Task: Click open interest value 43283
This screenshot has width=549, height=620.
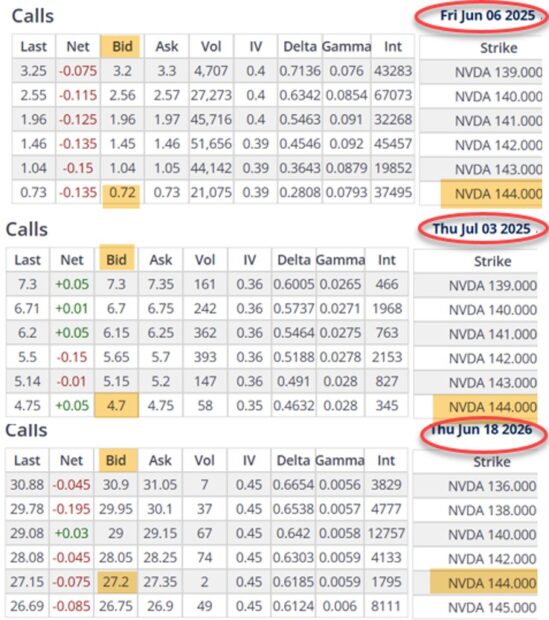Action: click(393, 71)
